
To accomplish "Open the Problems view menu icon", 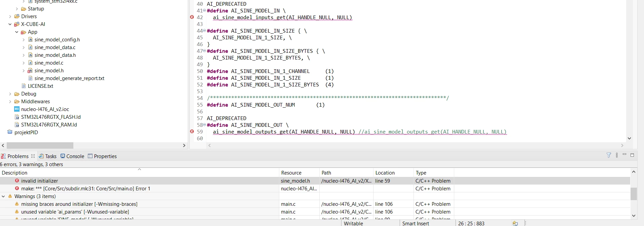I will [x=617, y=155].
